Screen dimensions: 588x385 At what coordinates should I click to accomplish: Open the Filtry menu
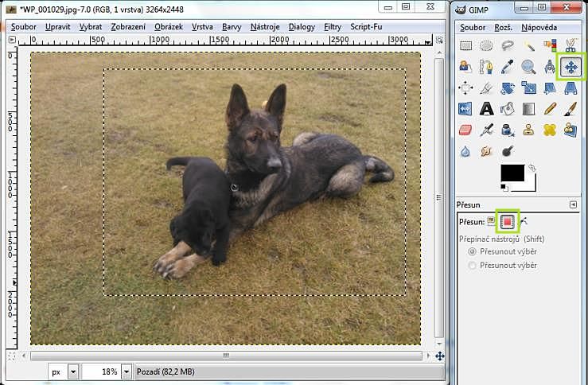pos(333,26)
